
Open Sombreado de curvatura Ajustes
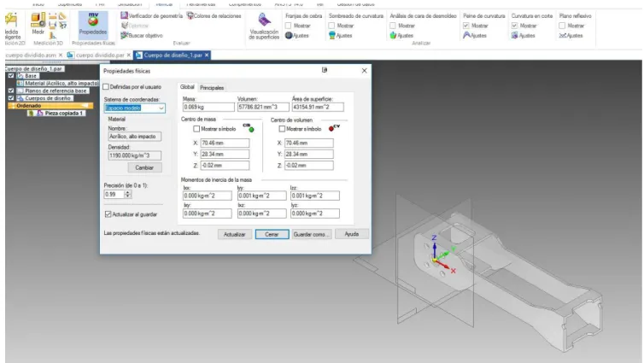341,35
